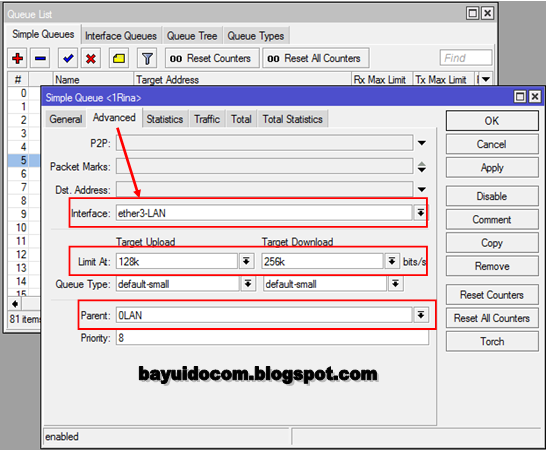Open the filter funnel icon
Viewport: 547px width, 450px height.
(147, 58)
